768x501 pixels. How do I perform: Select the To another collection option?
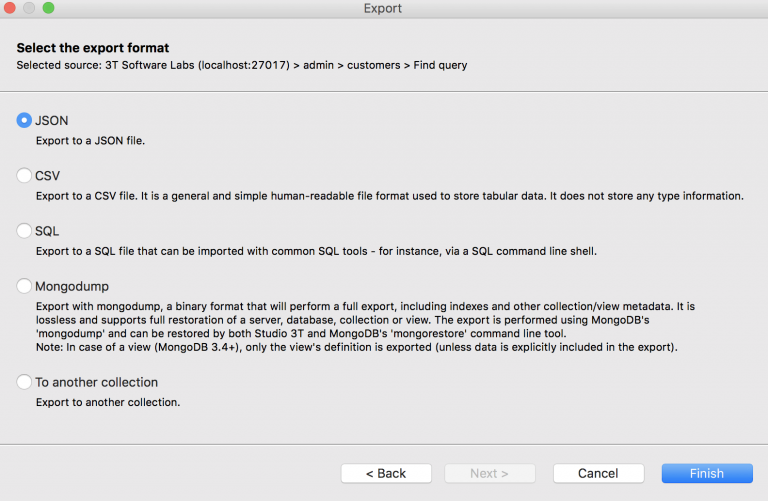pyautogui.click(x=25, y=382)
